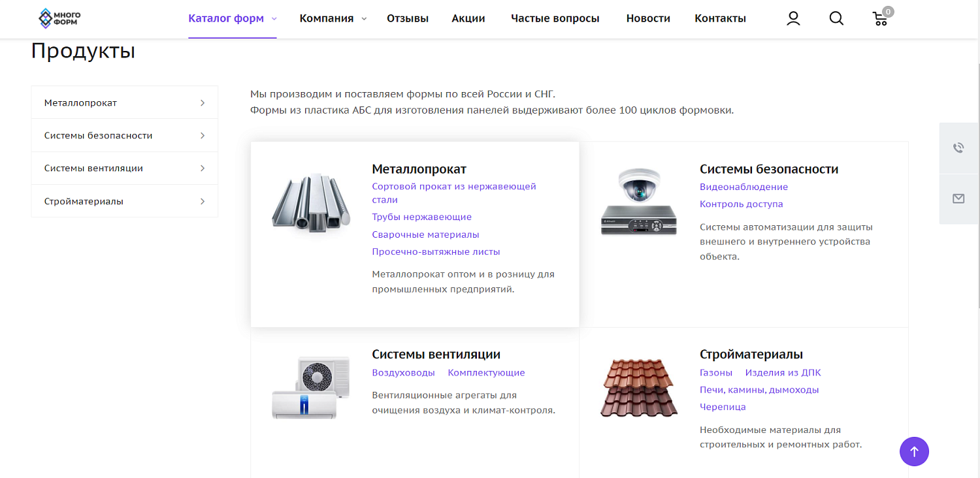
Task: Open the envelope contact icon on right edge
Action: click(958, 199)
